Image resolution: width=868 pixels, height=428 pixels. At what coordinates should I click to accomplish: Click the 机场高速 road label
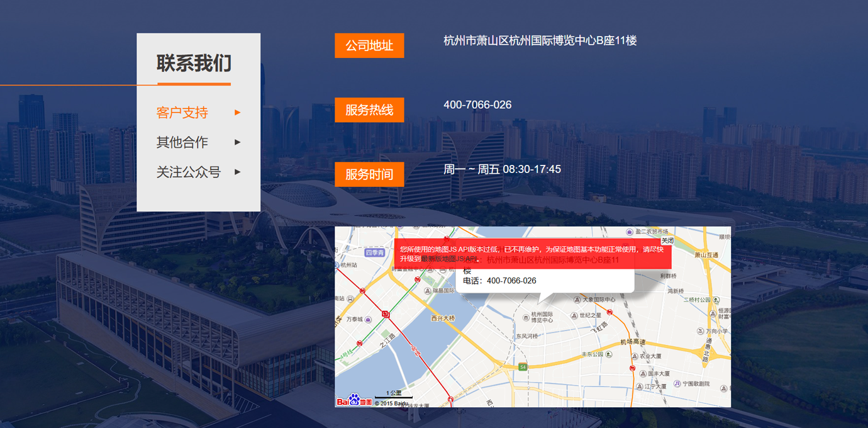[x=633, y=342]
